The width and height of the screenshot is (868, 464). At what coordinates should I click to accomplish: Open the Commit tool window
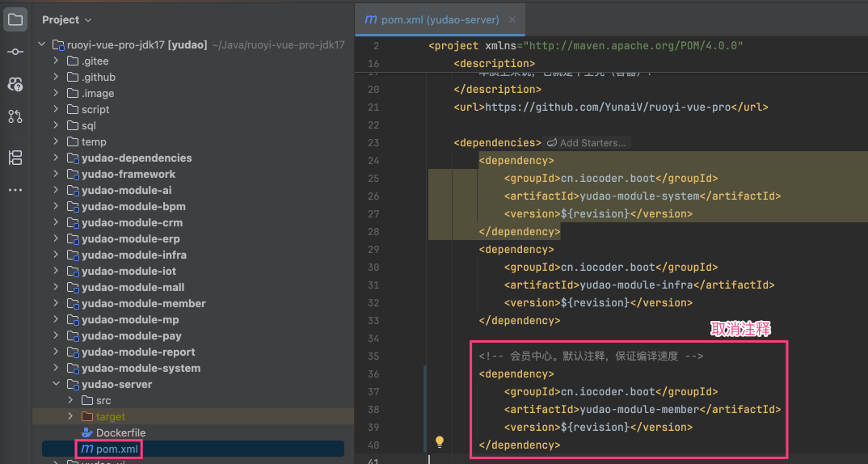click(15, 52)
